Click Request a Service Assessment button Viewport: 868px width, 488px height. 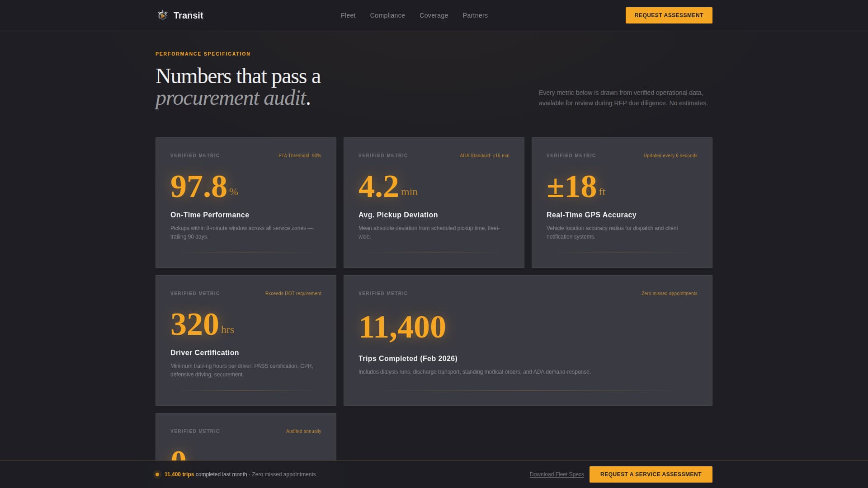(x=651, y=474)
